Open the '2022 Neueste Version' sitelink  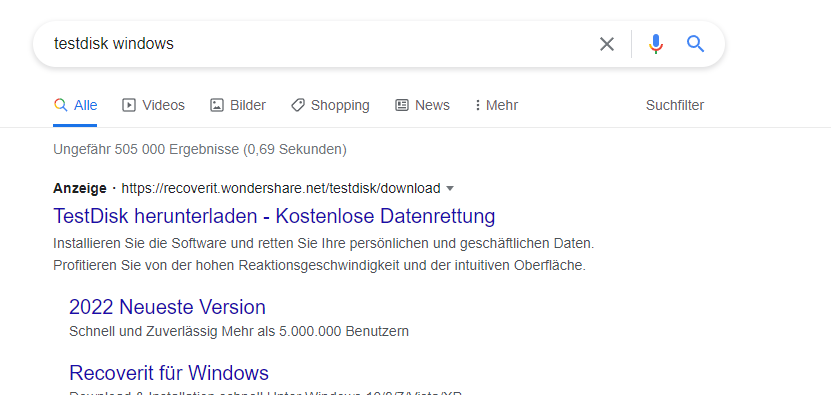167,307
